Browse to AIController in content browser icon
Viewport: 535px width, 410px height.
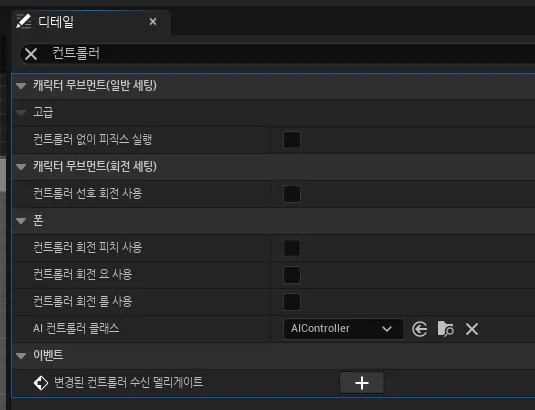445,329
